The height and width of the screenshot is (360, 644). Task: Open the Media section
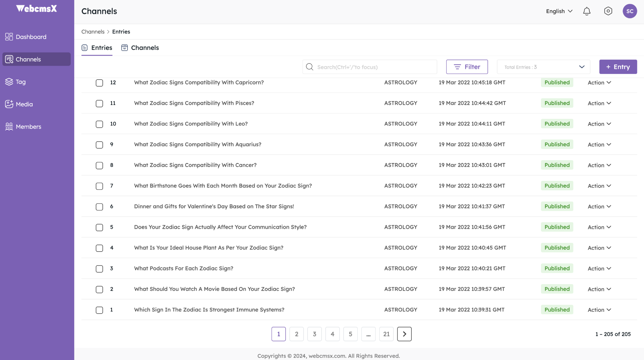(24, 104)
